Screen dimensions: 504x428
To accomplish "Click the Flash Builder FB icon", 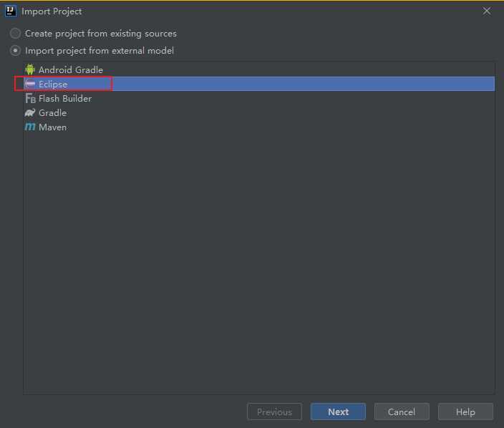I will 30,98.
